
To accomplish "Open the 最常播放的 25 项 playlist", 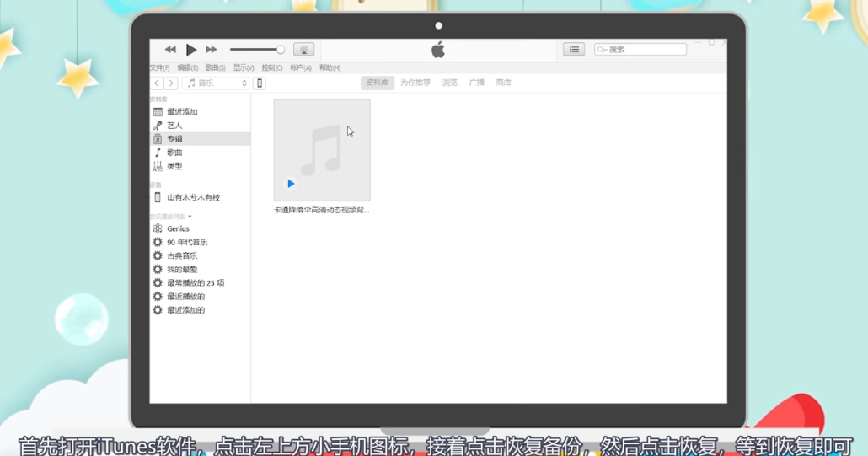I will tap(201, 282).
